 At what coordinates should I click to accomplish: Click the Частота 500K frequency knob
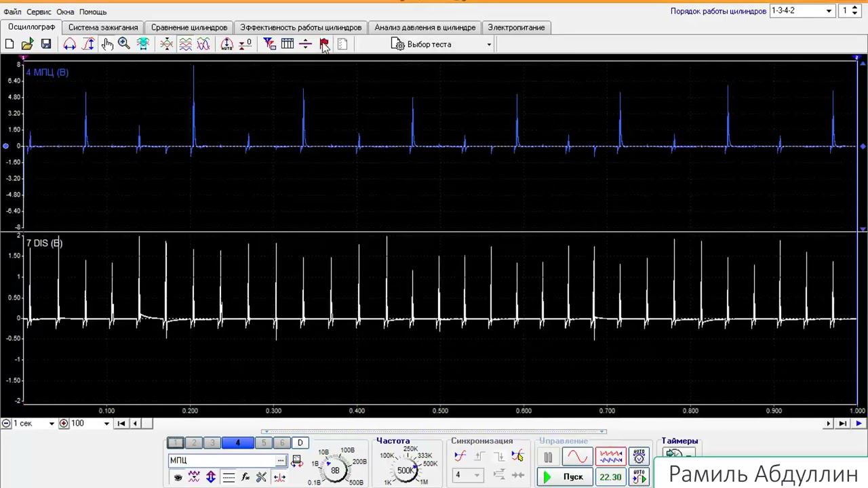click(406, 470)
